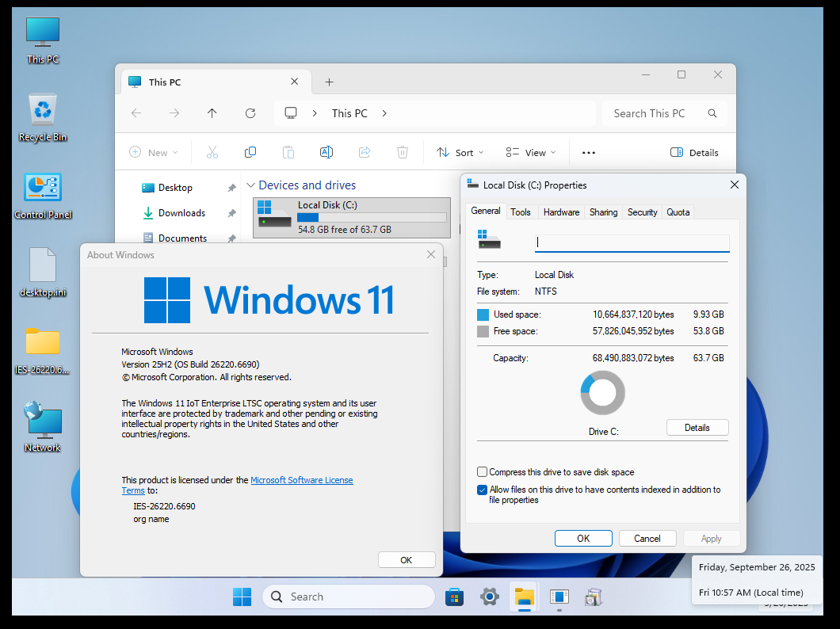
Task: Switch to the Hardware tab
Action: point(561,212)
